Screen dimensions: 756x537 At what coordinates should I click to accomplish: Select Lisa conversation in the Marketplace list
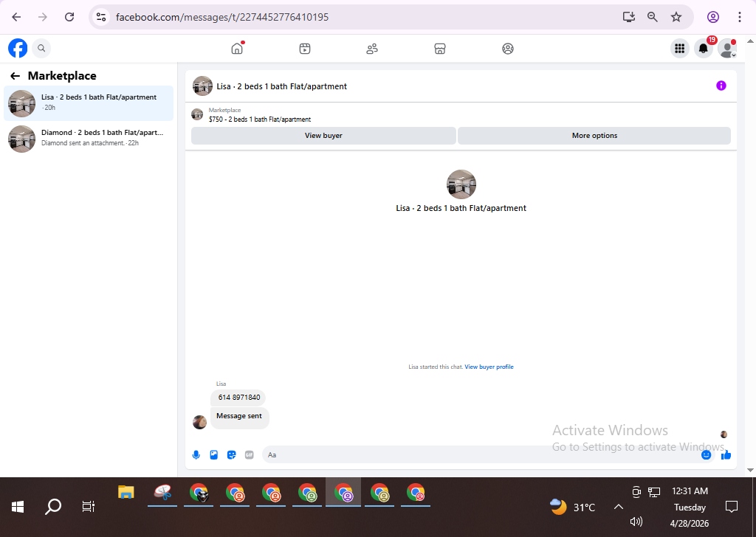[x=89, y=103]
